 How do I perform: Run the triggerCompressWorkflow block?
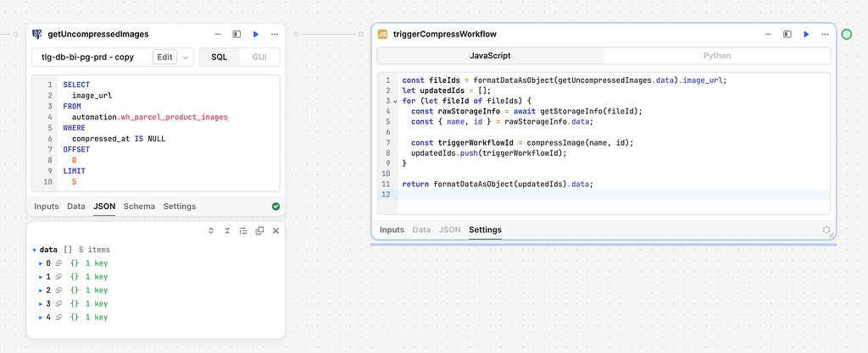point(806,34)
